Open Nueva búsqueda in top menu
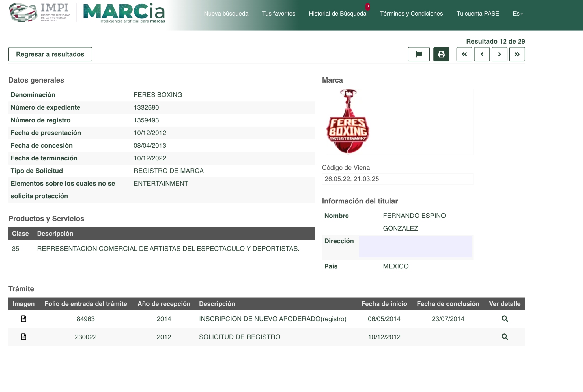 click(226, 14)
